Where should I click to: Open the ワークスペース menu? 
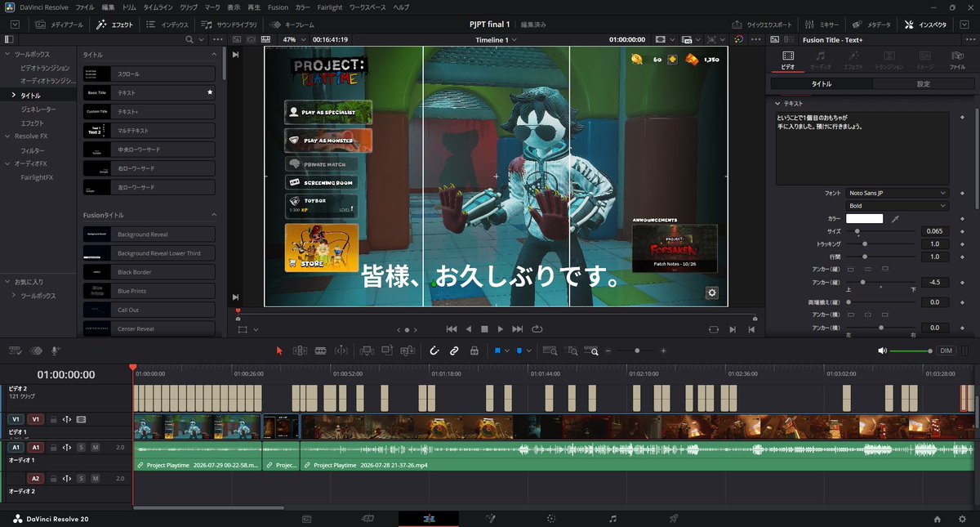(x=368, y=7)
